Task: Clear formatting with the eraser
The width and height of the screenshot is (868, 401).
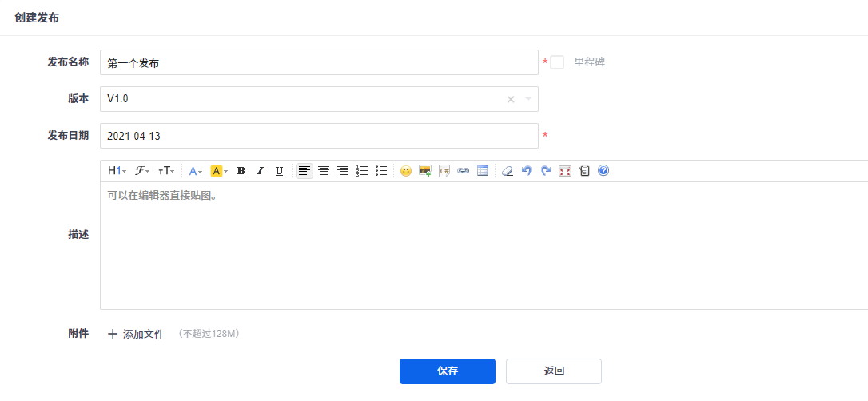Action: pos(507,171)
